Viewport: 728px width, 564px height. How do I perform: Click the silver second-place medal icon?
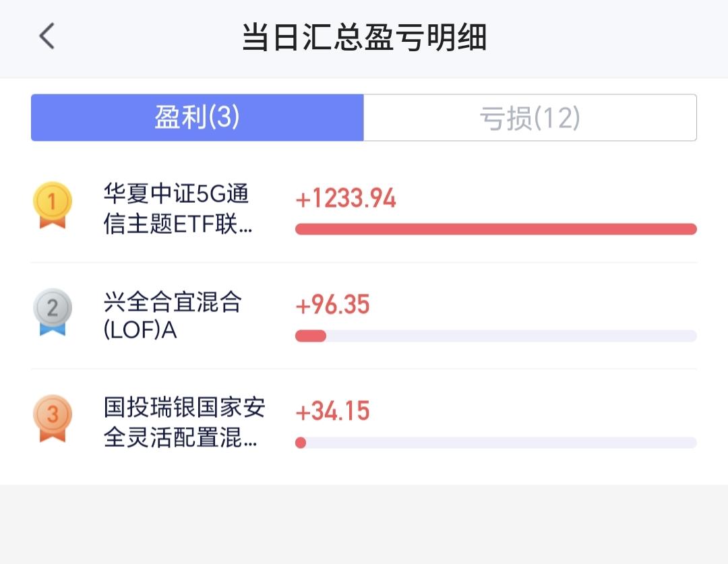click(53, 312)
